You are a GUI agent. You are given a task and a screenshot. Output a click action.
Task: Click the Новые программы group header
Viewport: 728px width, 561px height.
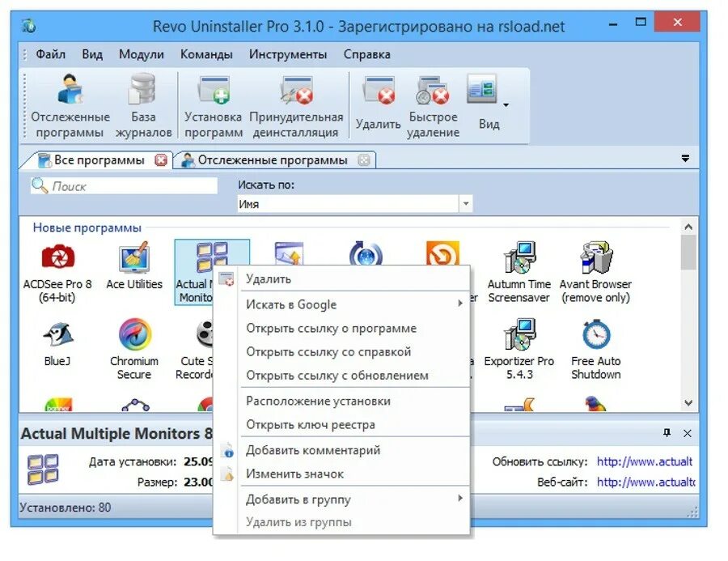click(x=87, y=227)
